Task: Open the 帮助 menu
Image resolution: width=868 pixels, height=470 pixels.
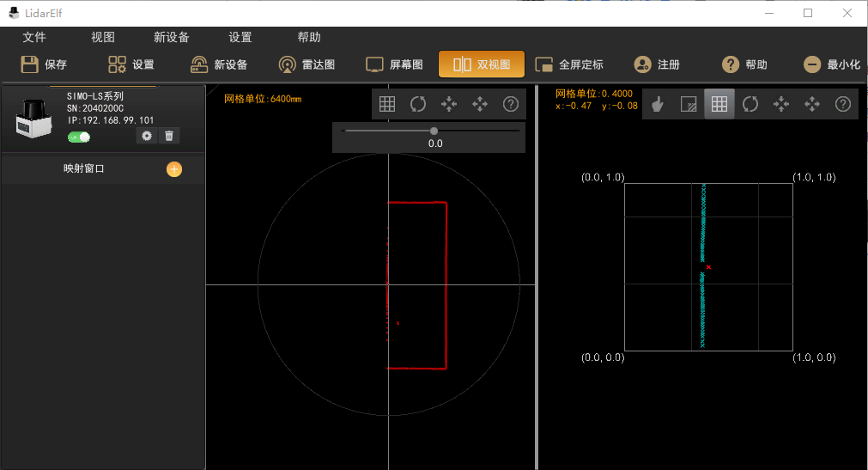Action: point(309,38)
